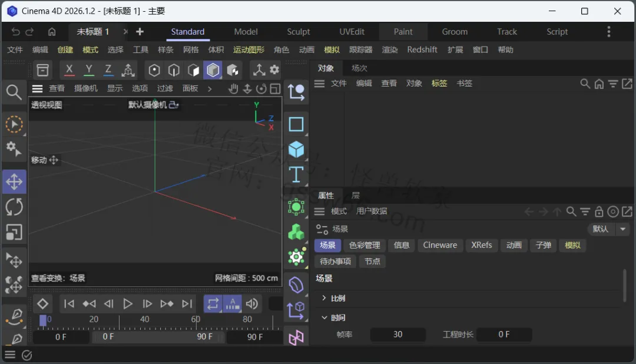The width and height of the screenshot is (636, 364).
Task: Toggle autokey in timeline
Action: 233,303
